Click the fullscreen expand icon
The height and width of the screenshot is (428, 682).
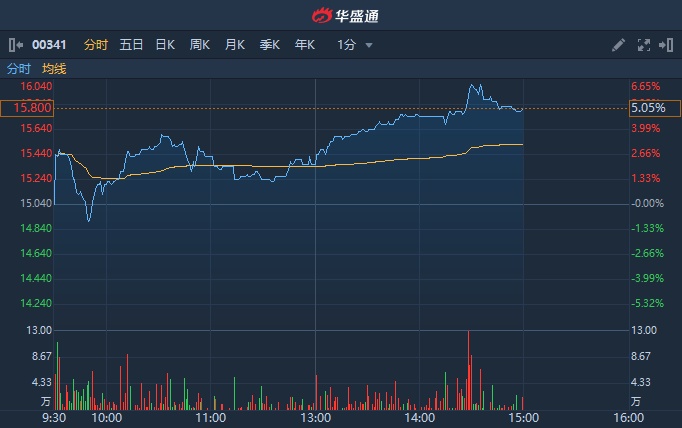pos(643,45)
